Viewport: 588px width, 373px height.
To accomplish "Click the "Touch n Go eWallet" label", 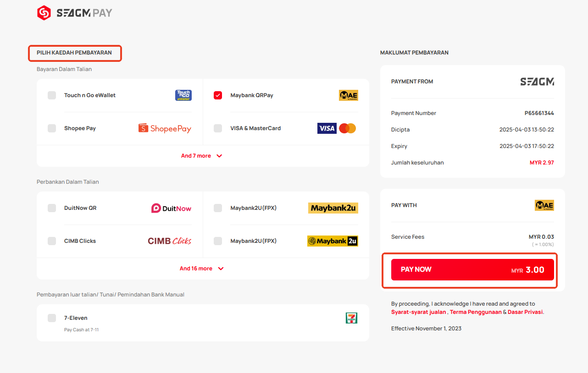I will (x=90, y=95).
